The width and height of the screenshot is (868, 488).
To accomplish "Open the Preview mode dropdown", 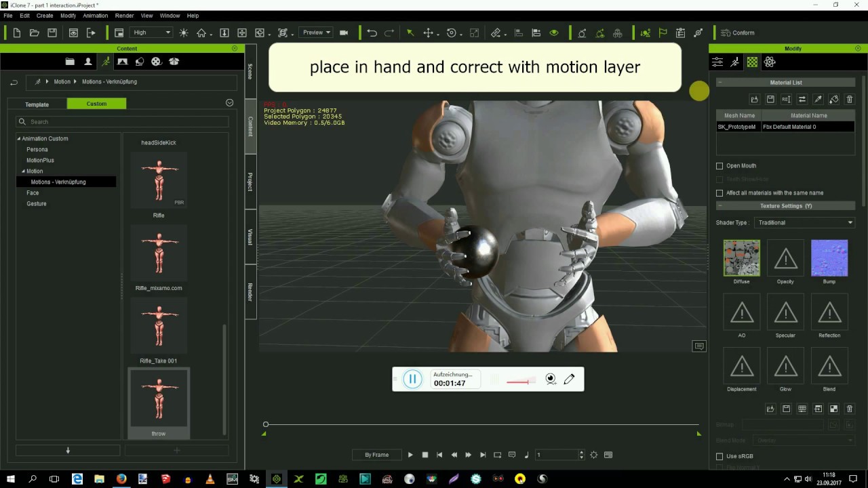I will pos(316,33).
